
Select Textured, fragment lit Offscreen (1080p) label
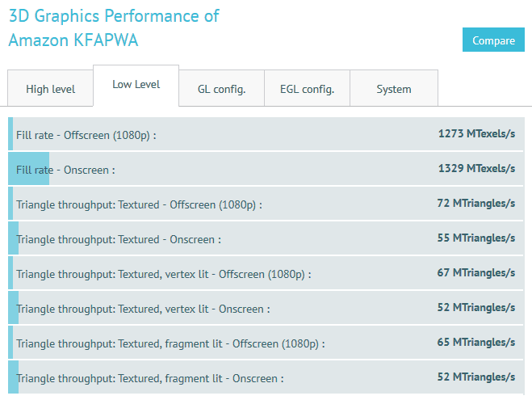[x=170, y=343]
